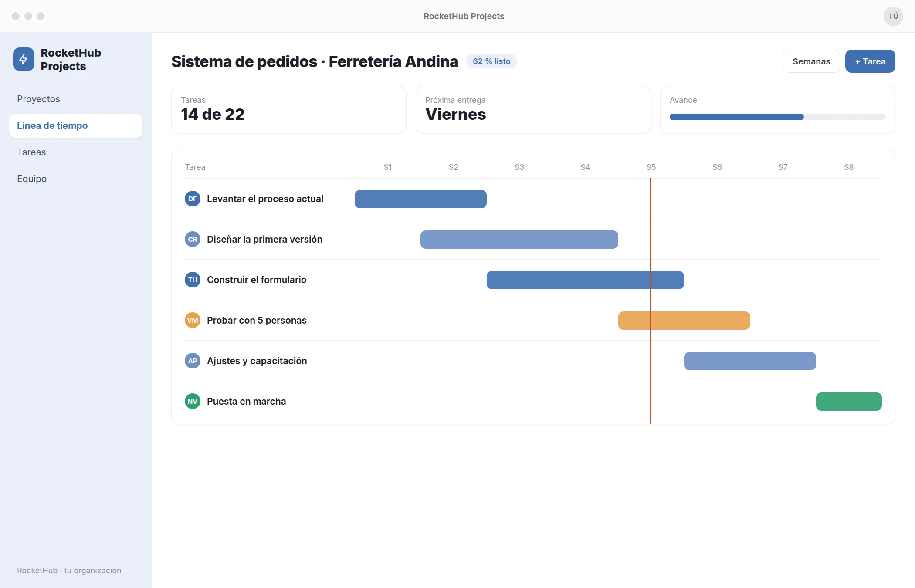This screenshot has height=588, width=915.
Task: Click the S2 week column header
Action: click(454, 167)
